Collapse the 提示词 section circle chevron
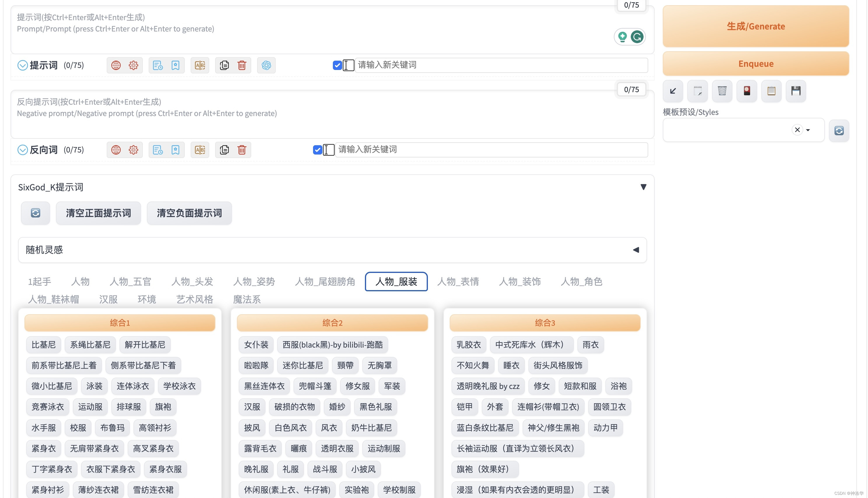The height and width of the screenshot is (498, 868). 22,65
